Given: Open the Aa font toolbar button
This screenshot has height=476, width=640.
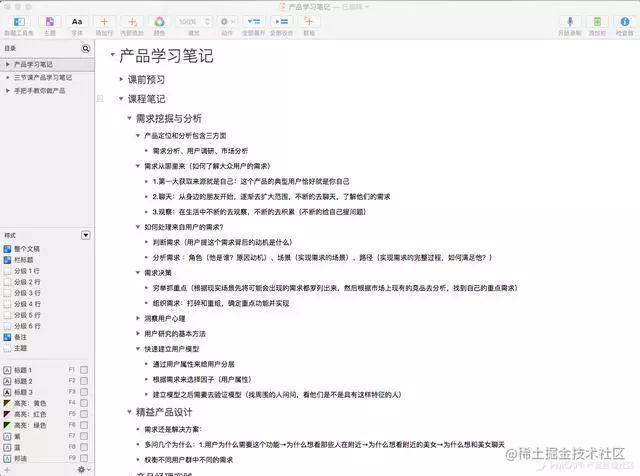Looking at the screenshot, I should 77,22.
